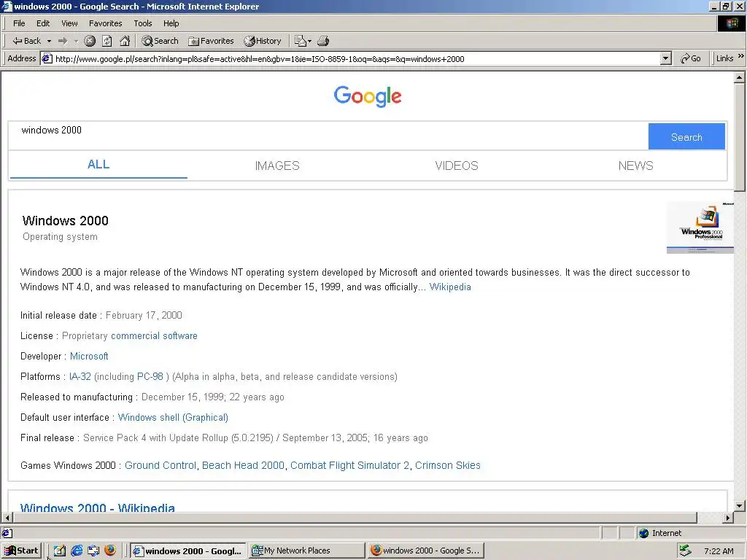Click the Refresh page icon

point(107,41)
